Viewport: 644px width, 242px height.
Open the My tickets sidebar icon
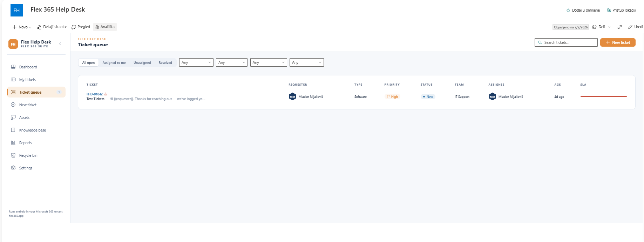[x=13, y=80]
